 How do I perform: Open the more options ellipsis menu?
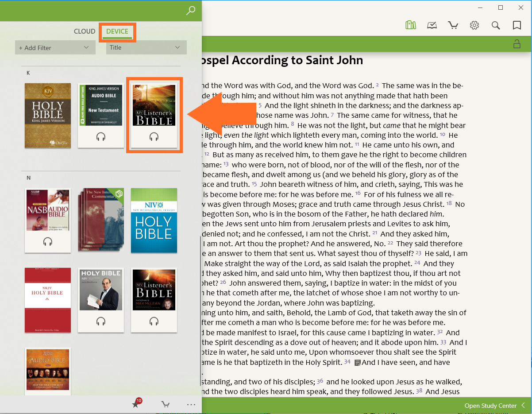191,404
